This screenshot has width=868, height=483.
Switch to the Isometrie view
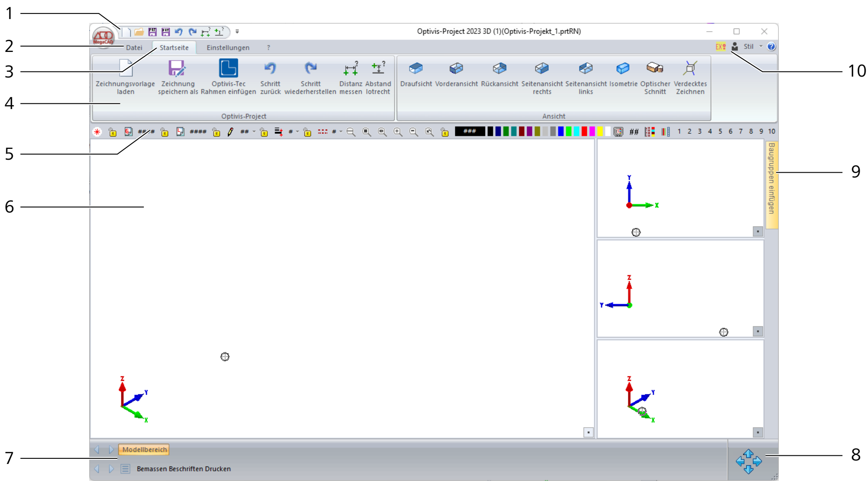[623, 74]
